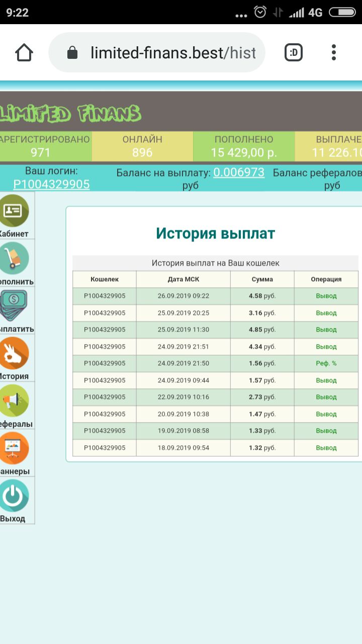Click Вывод in the 26.09.2019 09:22 row

[x=326, y=296]
